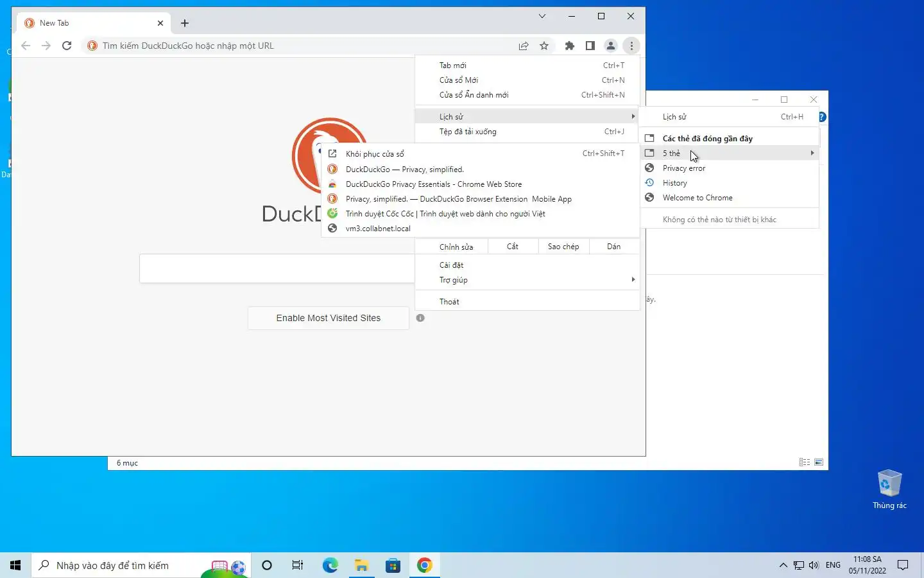Click the blue help icon in the rear window

pyautogui.click(x=823, y=117)
